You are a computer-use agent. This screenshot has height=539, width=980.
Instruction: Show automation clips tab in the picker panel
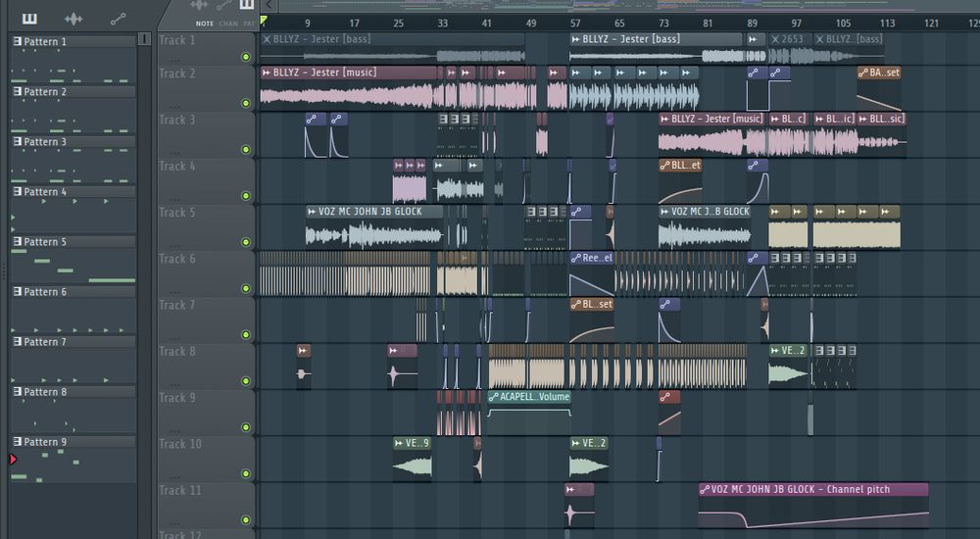click(118, 20)
